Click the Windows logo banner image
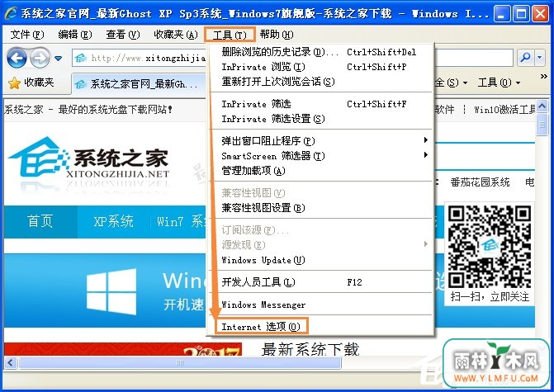This screenshot has height=392, width=554. tap(111, 291)
